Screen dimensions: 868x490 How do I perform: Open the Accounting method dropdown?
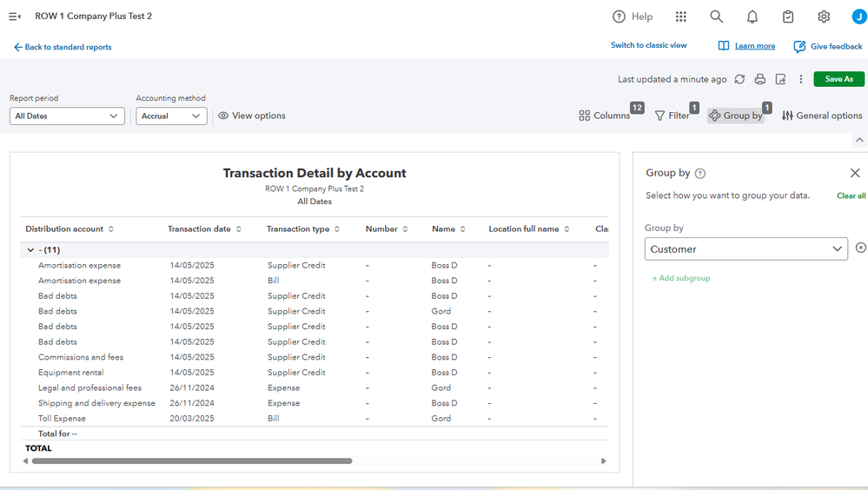tap(171, 116)
